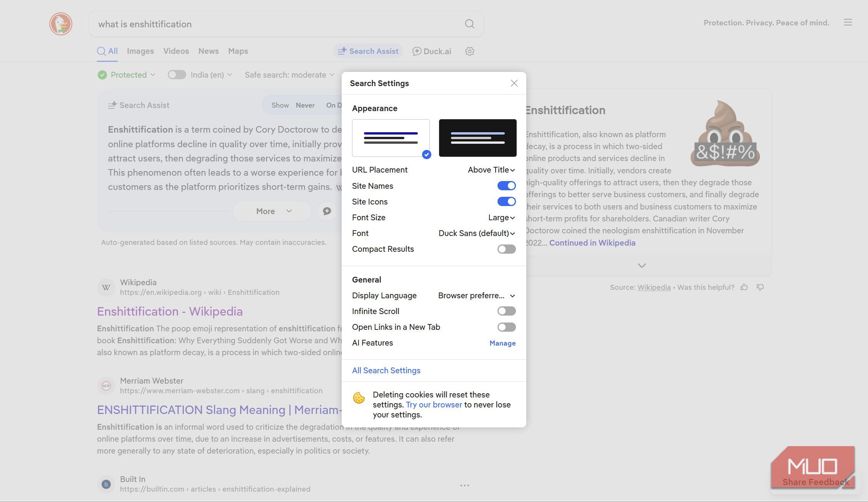Switch to Maps tab
This screenshot has width=868, height=502.
click(238, 51)
